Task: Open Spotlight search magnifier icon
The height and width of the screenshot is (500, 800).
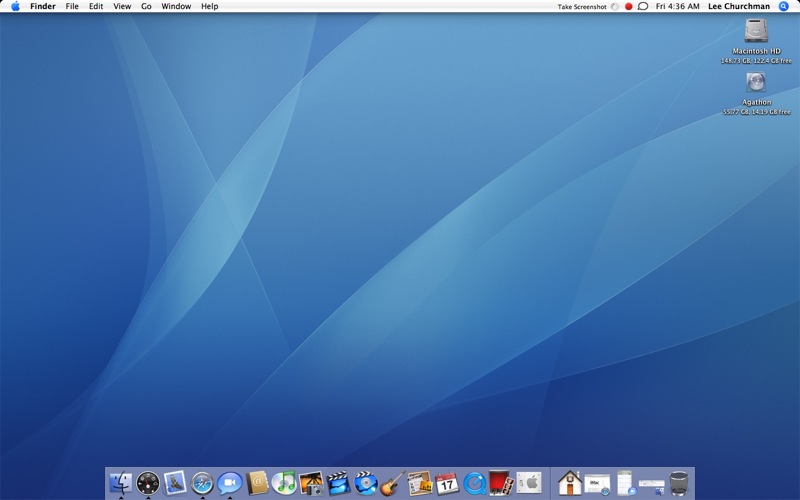Action: 784,6
